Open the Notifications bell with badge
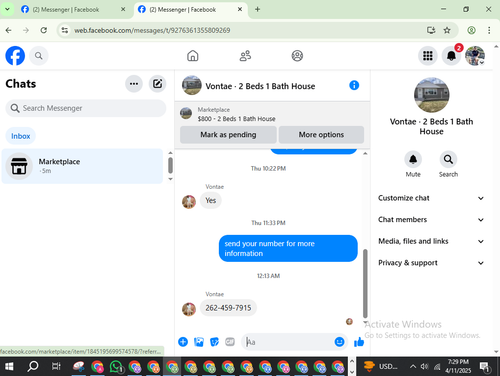Screen dimensions: 500x376 point(451,56)
